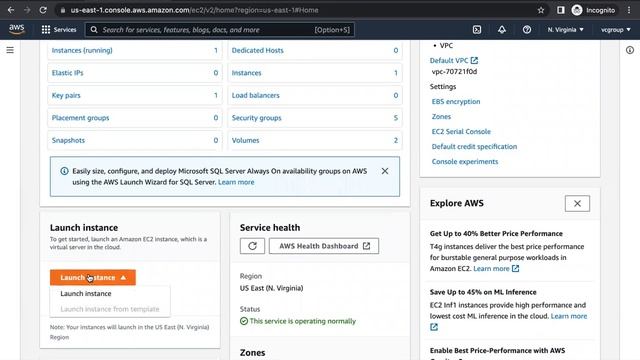The height and width of the screenshot is (360, 640).
Task: Open Default credit specification link
Action: pyautogui.click(x=474, y=147)
